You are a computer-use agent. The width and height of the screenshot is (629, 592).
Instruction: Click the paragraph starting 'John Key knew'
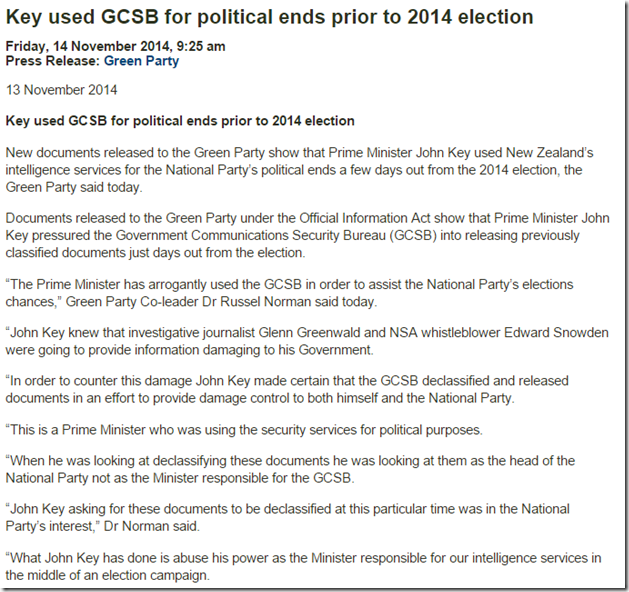(x=300, y=339)
